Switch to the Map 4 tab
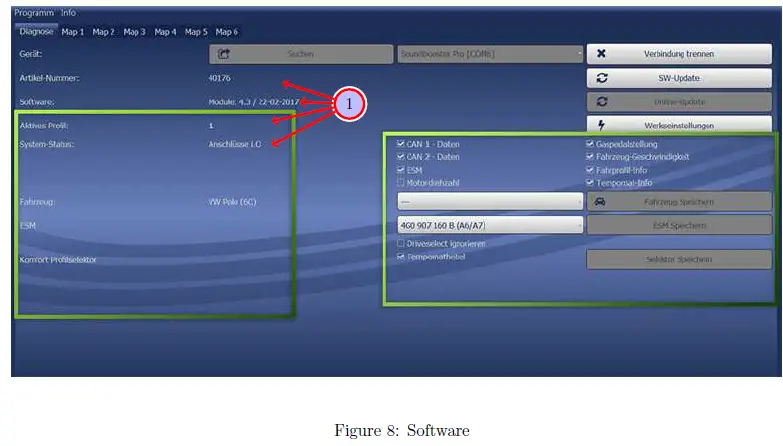Viewport: 783px width, 446px height. pos(165,32)
